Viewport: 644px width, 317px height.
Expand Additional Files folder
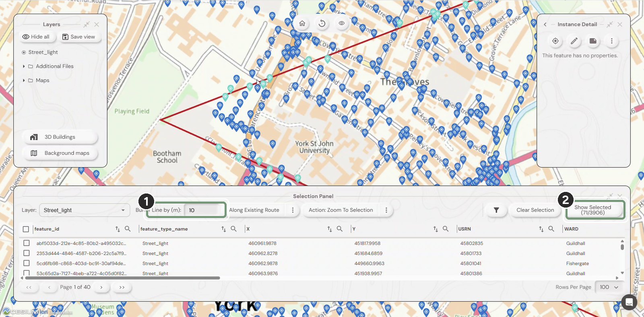pyautogui.click(x=24, y=66)
